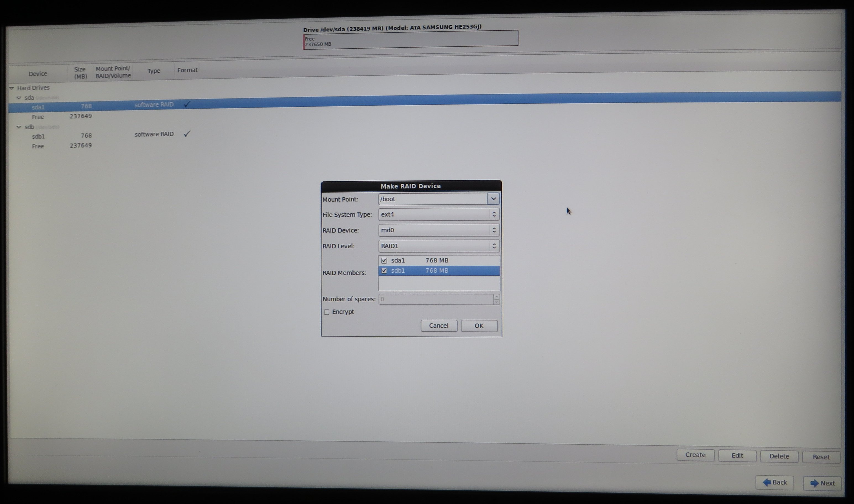Collapse the Hard Drives tree node
854x504 pixels.
12,88
